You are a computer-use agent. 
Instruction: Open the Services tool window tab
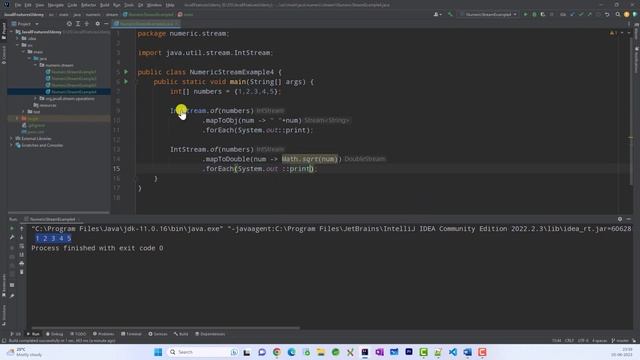(158, 334)
